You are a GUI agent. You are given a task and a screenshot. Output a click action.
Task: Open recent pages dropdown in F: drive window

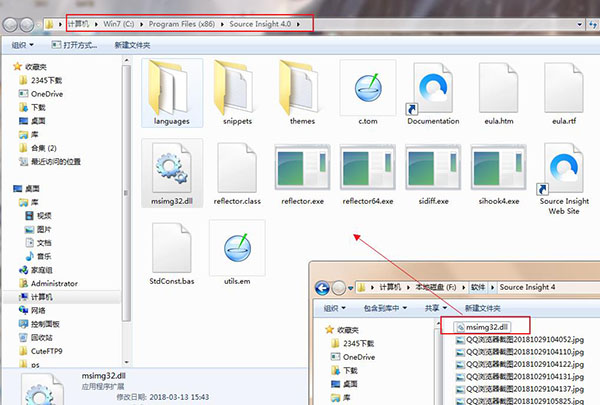click(350, 288)
